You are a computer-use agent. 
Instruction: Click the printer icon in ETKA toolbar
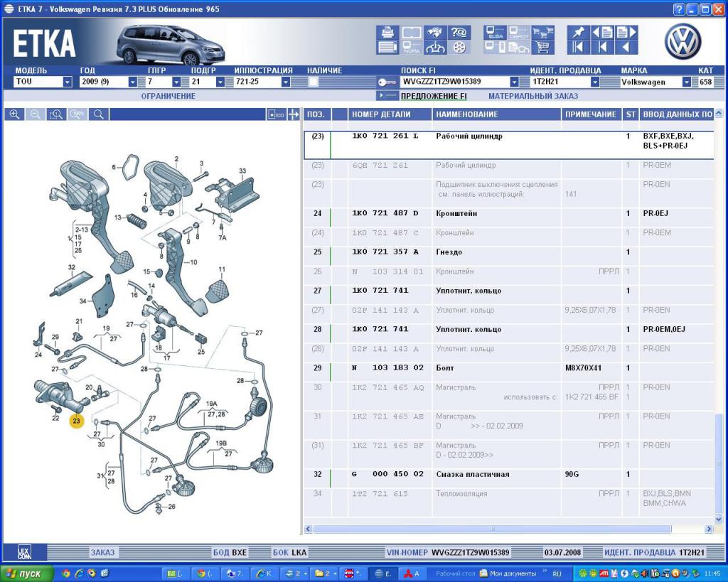point(387,32)
